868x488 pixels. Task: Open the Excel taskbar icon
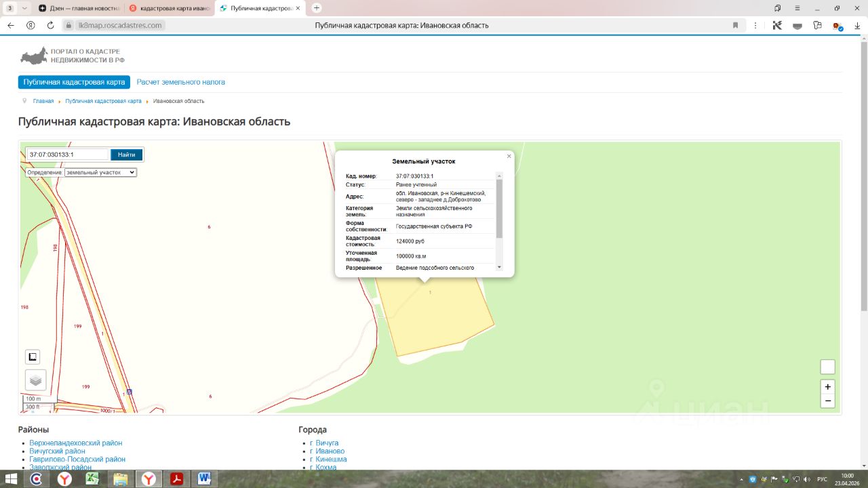[92, 479]
